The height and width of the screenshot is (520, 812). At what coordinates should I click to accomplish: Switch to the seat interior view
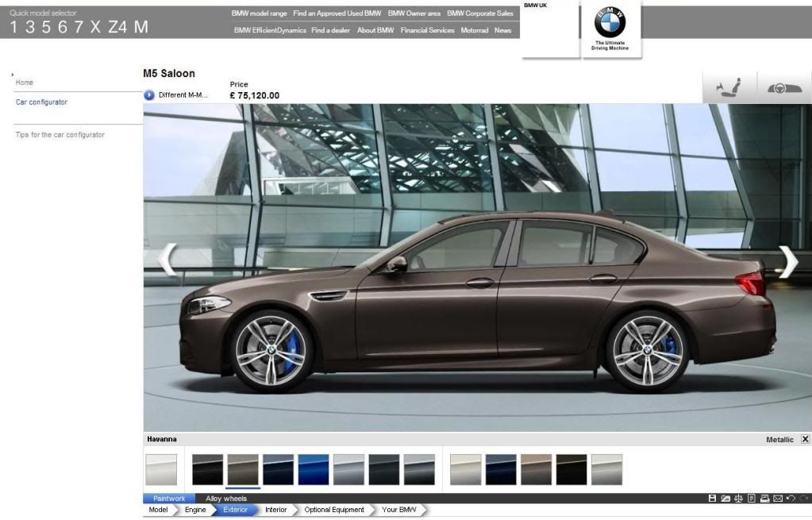[729, 87]
